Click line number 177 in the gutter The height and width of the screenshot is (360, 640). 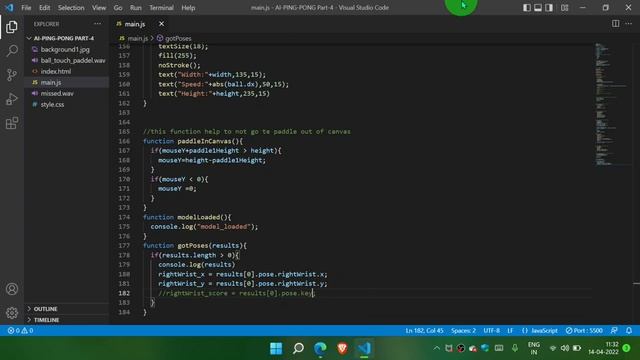tap(124, 246)
